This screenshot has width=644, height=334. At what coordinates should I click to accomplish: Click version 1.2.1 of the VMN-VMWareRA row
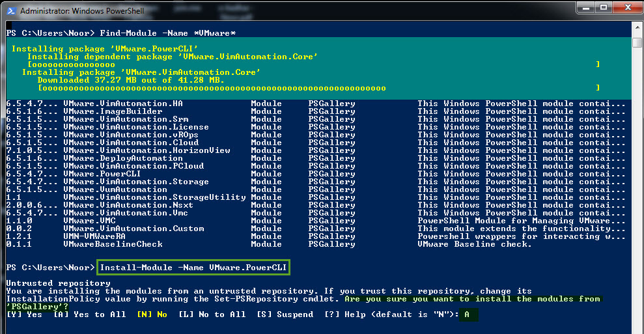point(19,236)
